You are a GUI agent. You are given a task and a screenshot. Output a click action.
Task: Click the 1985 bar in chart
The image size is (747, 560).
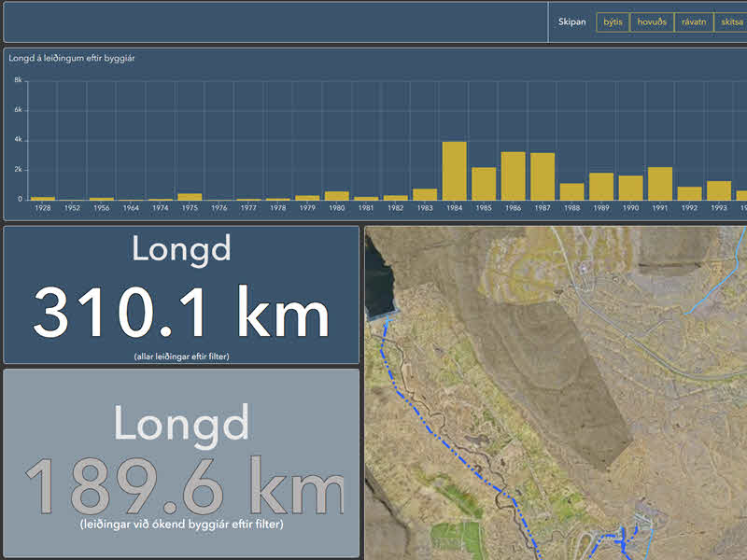pyautogui.click(x=484, y=184)
